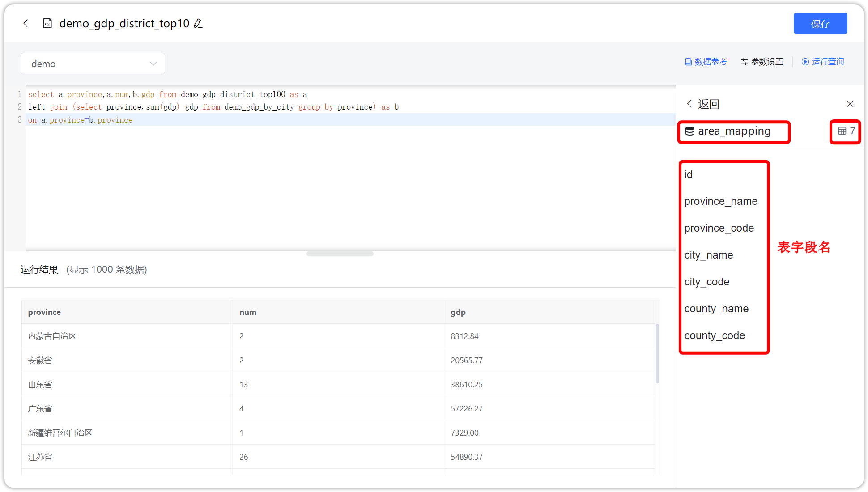Click the 保存 save button
The image size is (868, 492).
point(820,23)
